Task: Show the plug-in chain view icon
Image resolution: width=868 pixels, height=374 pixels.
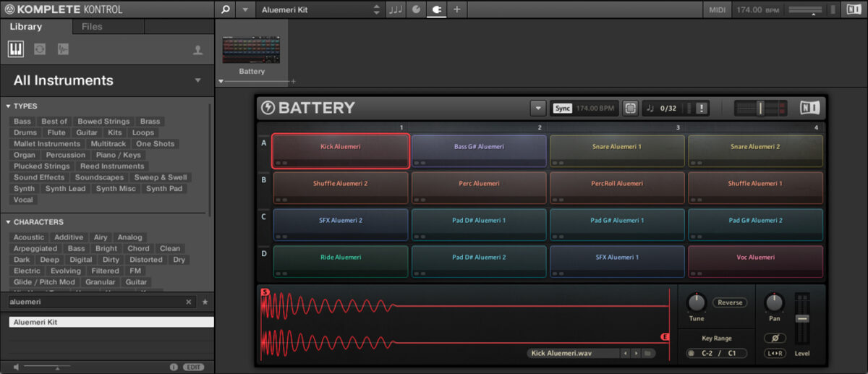Action: click(436, 9)
